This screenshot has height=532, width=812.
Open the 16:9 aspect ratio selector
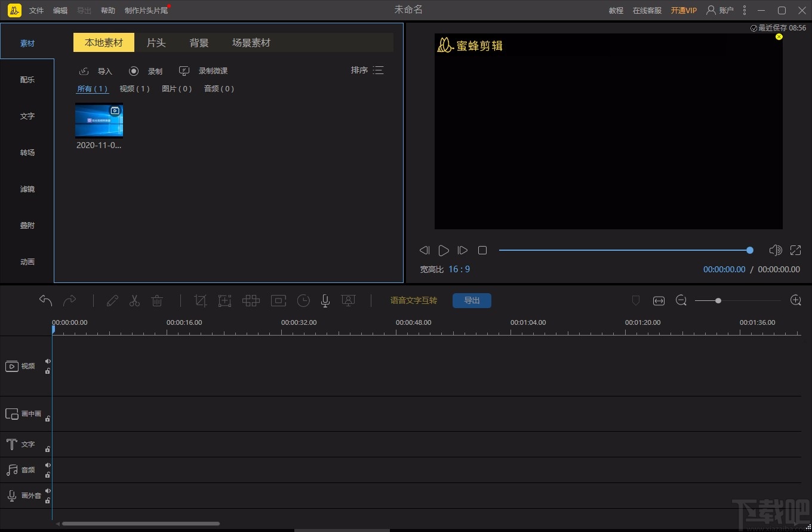tap(459, 269)
